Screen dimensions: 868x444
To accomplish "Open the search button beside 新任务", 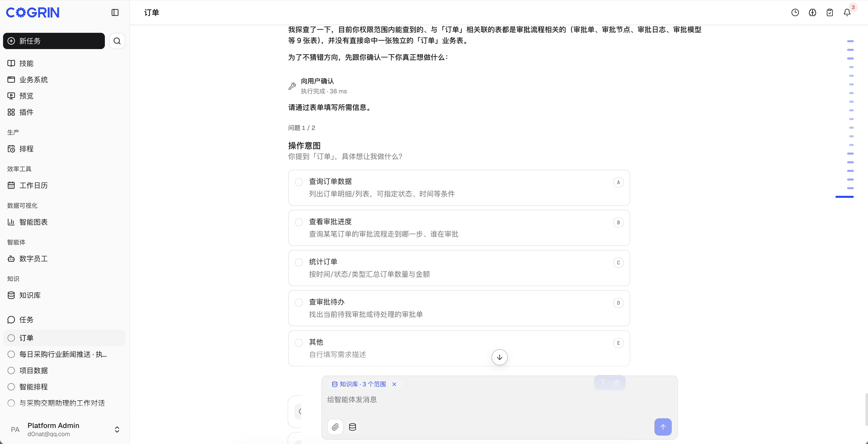I will (117, 41).
